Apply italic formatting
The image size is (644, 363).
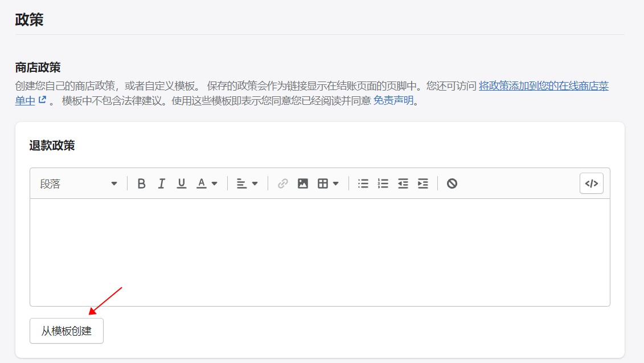coord(161,183)
